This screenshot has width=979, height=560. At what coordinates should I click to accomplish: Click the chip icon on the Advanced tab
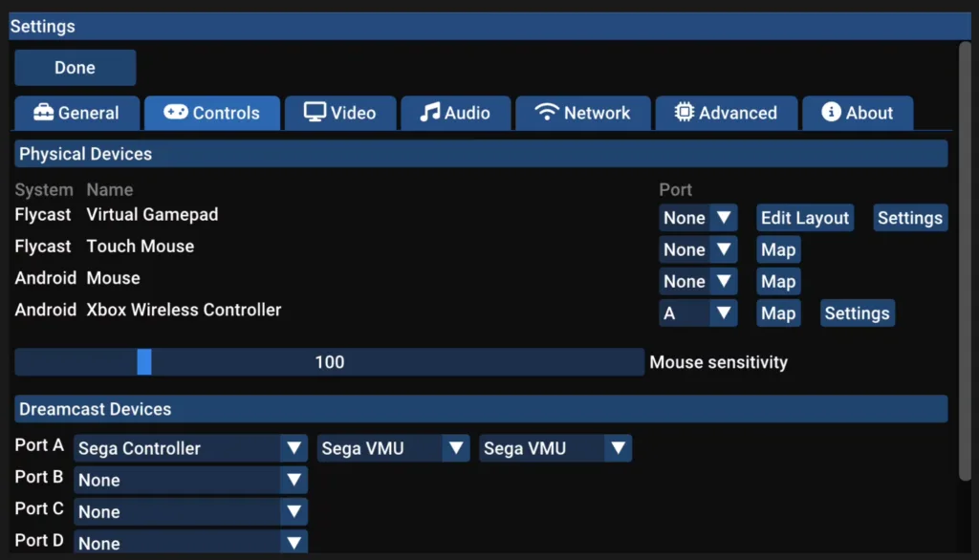[681, 113]
